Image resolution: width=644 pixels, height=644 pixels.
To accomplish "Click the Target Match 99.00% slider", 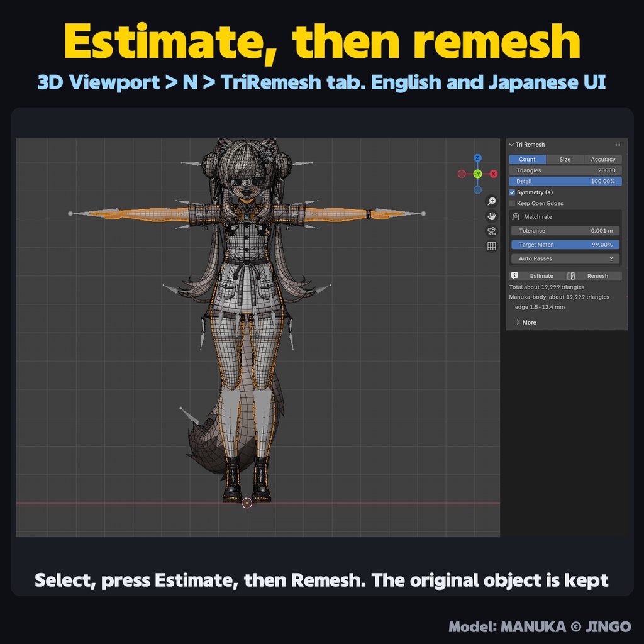I will point(565,245).
